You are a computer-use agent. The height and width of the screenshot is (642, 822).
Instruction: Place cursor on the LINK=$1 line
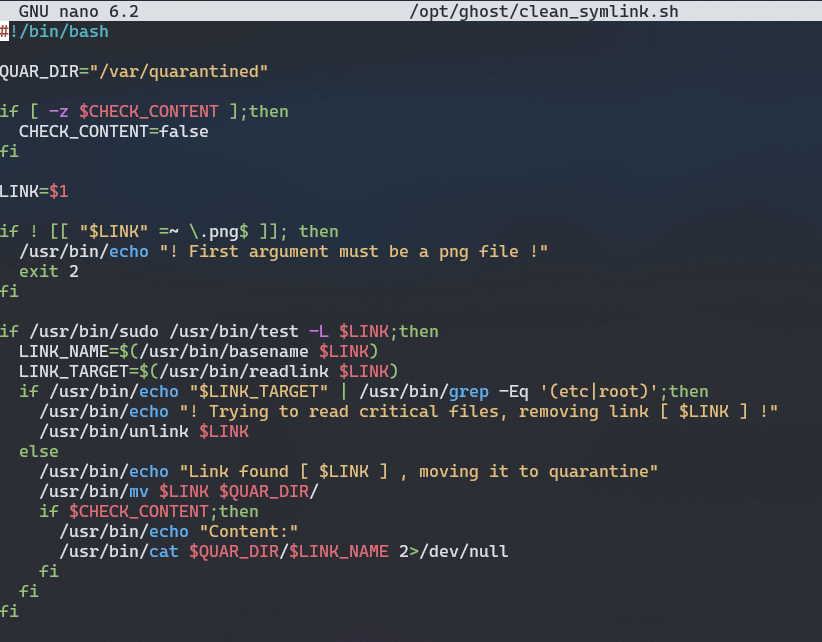[x=34, y=191]
